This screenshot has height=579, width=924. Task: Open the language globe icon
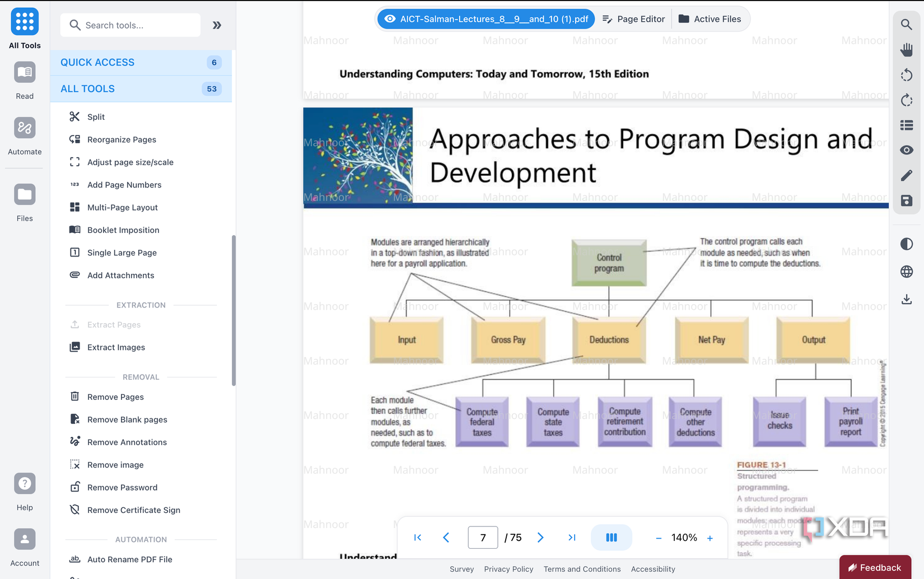(x=906, y=272)
